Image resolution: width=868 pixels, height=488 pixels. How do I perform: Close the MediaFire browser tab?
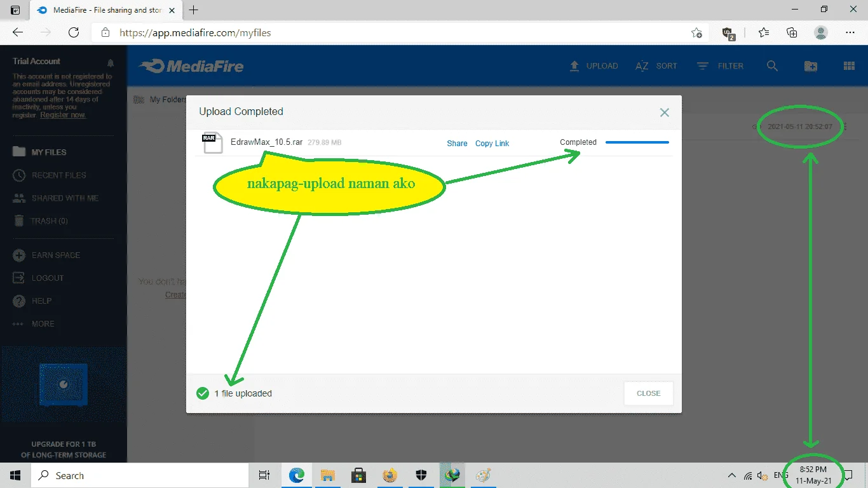tap(172, 10)
